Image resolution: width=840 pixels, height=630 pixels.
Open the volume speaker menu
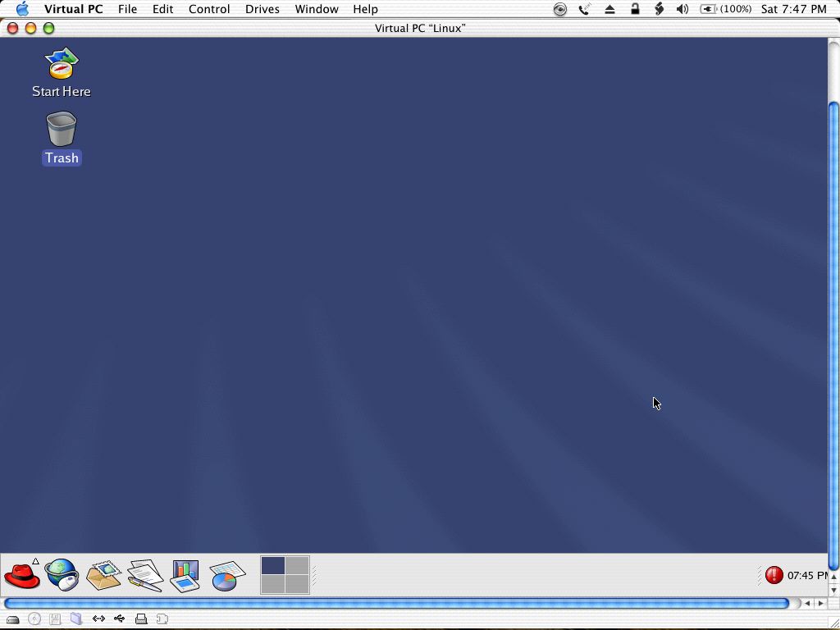click(x=682, y=9)
